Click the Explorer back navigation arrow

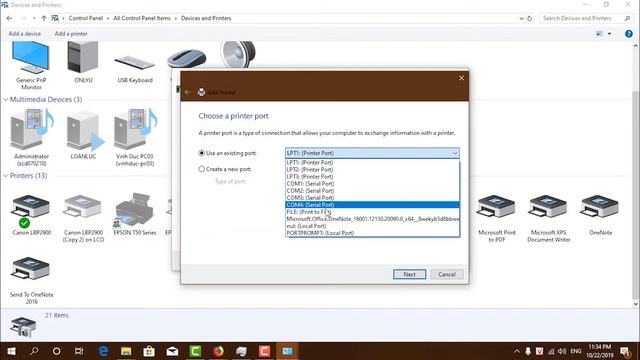(x=9, y=18)
